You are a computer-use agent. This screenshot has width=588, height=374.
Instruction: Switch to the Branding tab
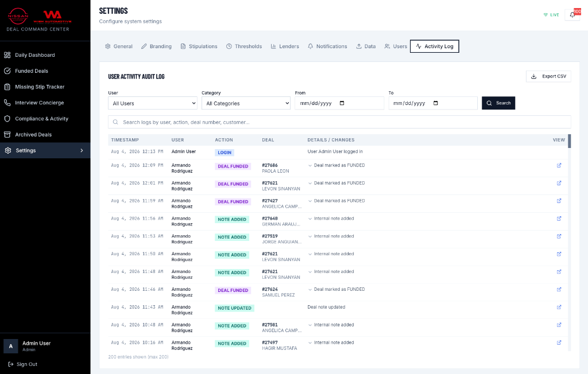coord(156,46)
